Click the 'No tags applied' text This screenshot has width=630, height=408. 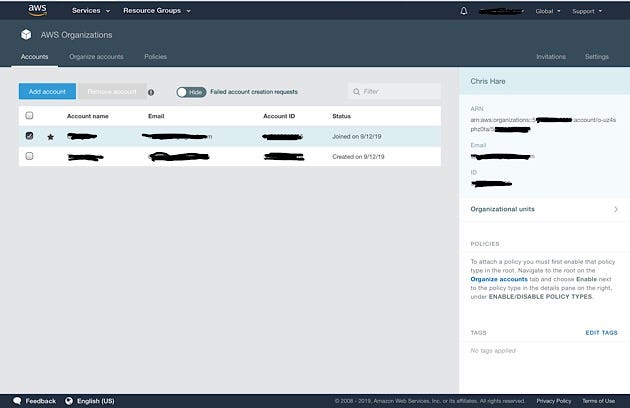(x=493, y=351)
